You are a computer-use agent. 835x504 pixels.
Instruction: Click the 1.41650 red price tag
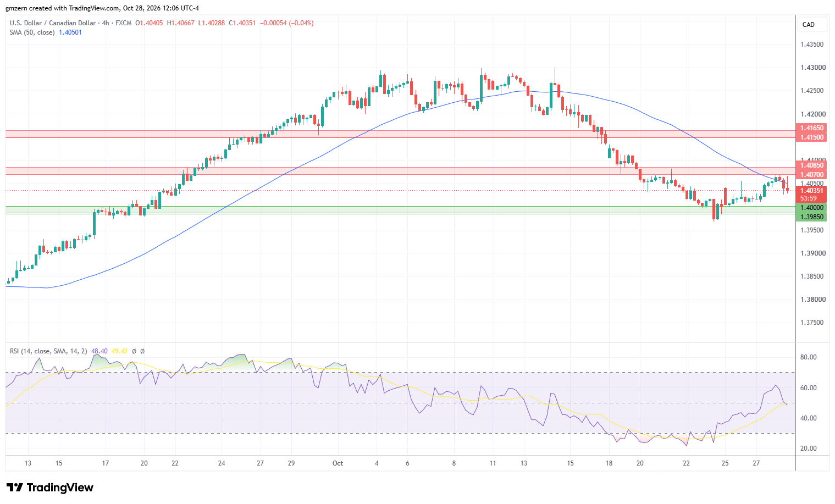(x=811, y=128)
